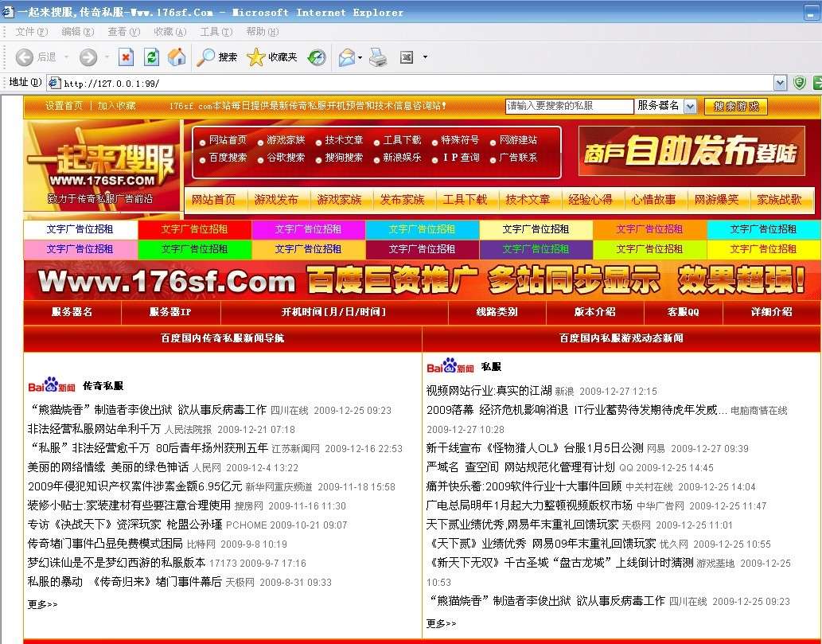Click the 商户自助发布登陆 banner
The width and height of the screenshot is (822, 644).
[690, 151]
